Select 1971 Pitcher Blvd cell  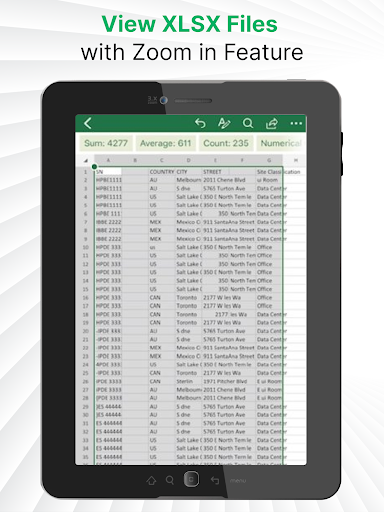225,381
